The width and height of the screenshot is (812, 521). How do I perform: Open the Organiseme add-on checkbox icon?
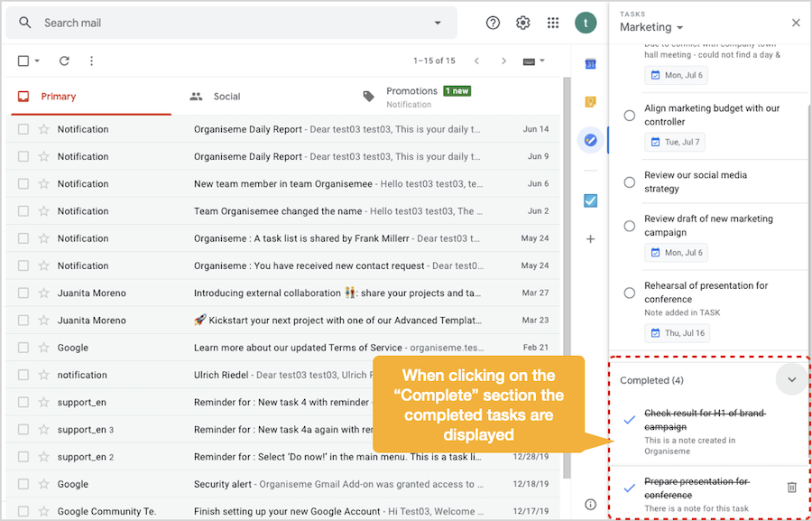coord(590,200)
